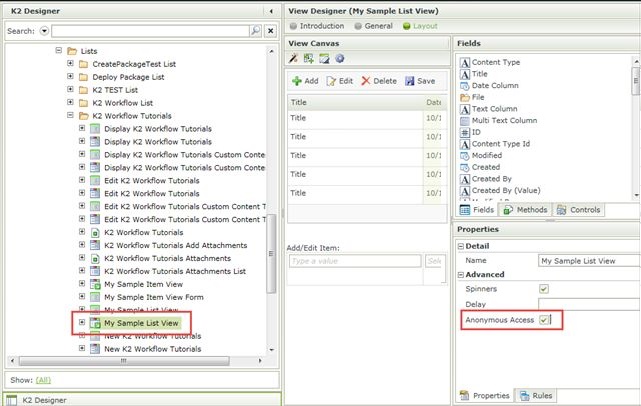Open the Search options dropdown arrow

click(x=44, y=31)
